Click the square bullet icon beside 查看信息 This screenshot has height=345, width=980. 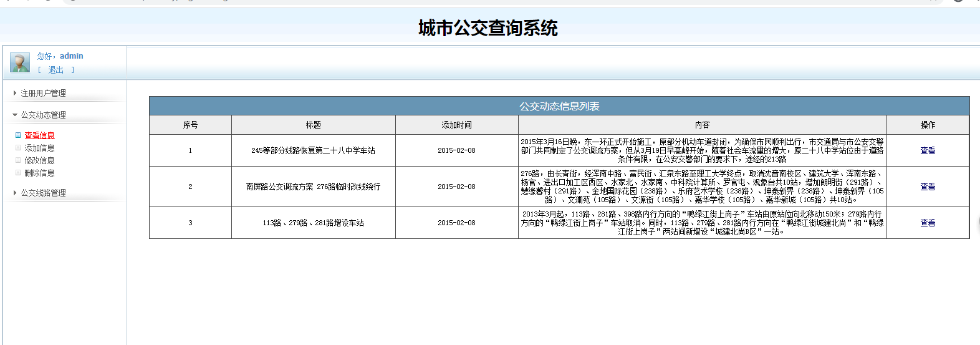[x=18, y=135]
